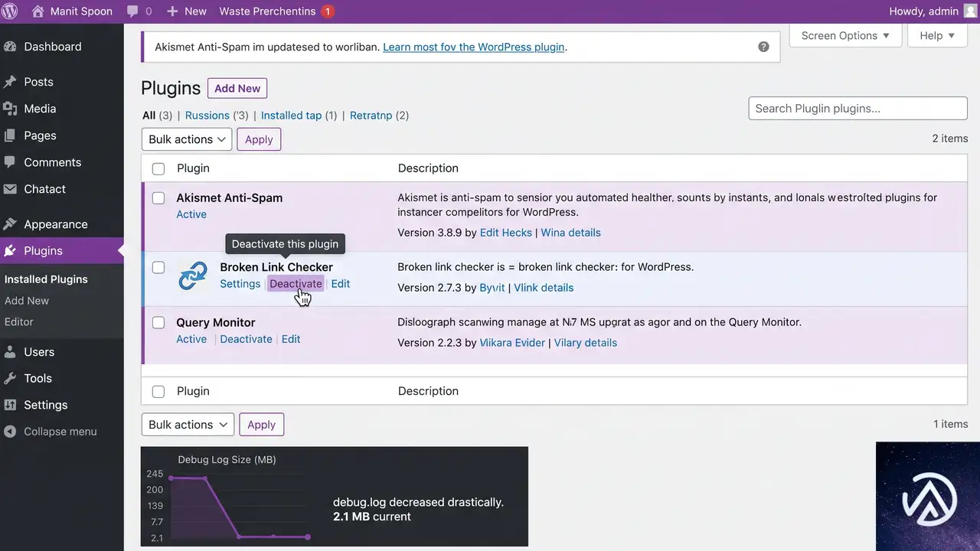Click Edit under Query Monitor
Screen dimensions: 980x551
(291, 339)
